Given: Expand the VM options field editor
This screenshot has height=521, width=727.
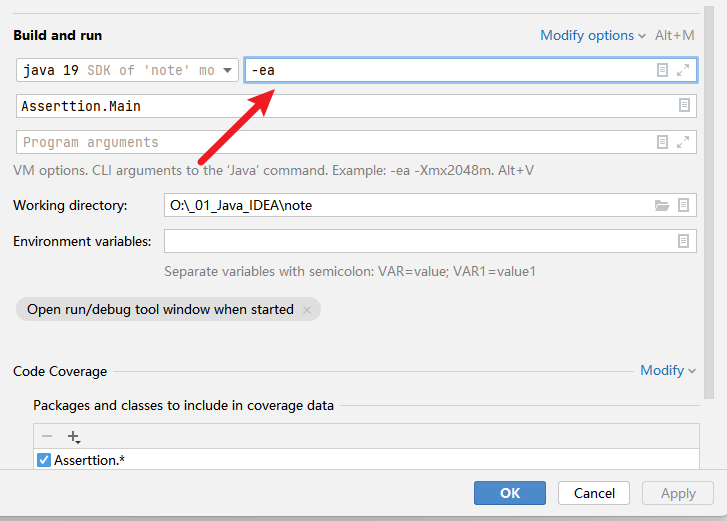Looking at the screenshot, I should coord(683,70).
